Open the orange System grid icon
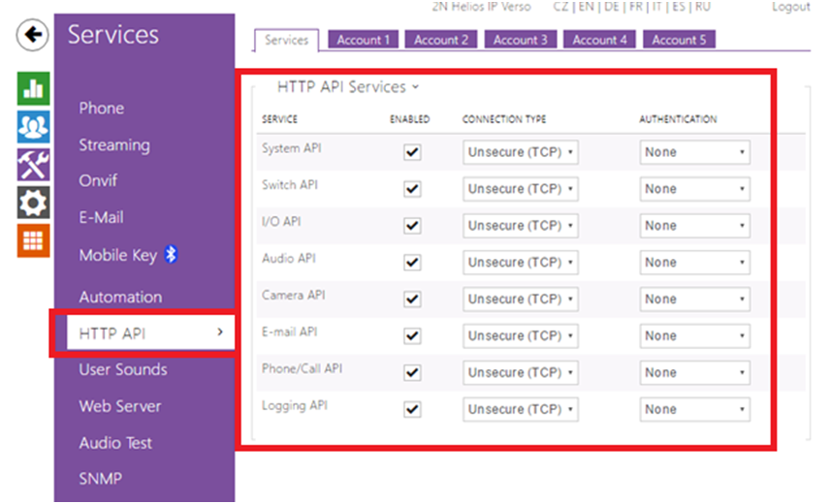 coord(34,239)
